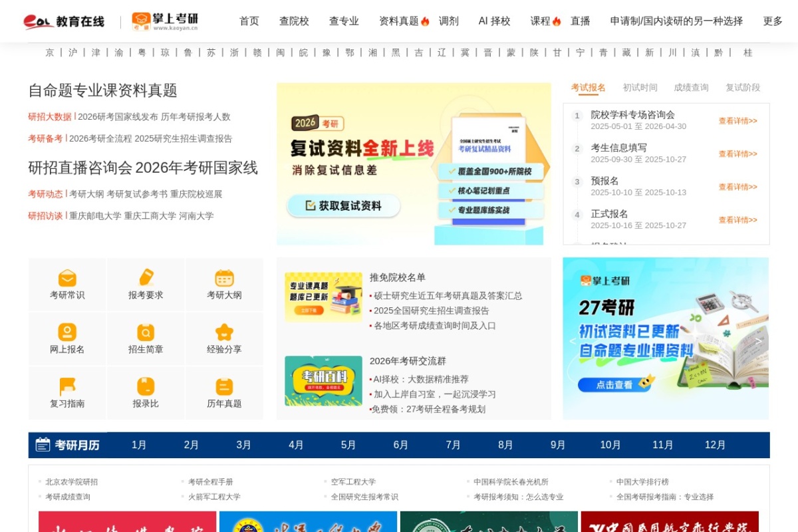Select the 京 province link

[x=50, y=53]
